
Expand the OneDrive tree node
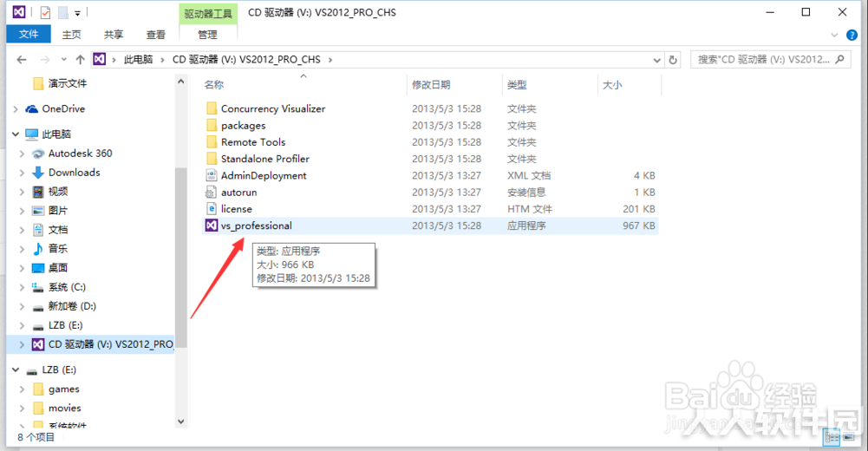(16, 109)
